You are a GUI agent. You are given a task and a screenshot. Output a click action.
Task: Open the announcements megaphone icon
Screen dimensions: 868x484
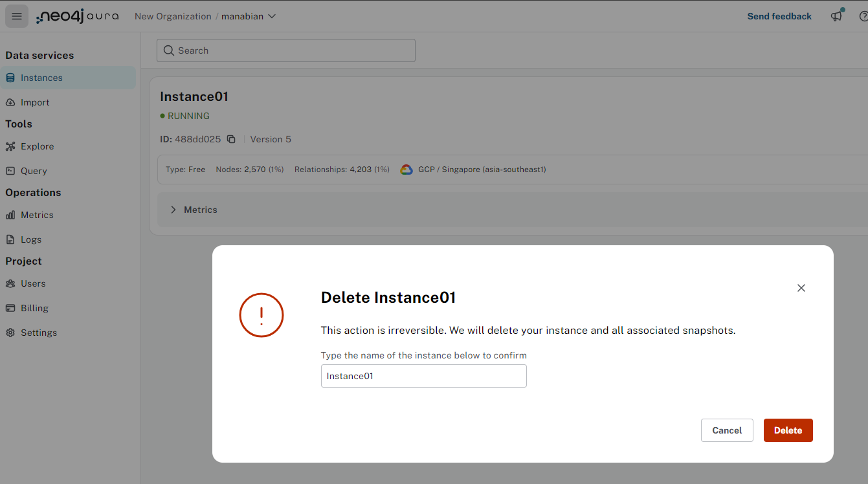point(838,16)
